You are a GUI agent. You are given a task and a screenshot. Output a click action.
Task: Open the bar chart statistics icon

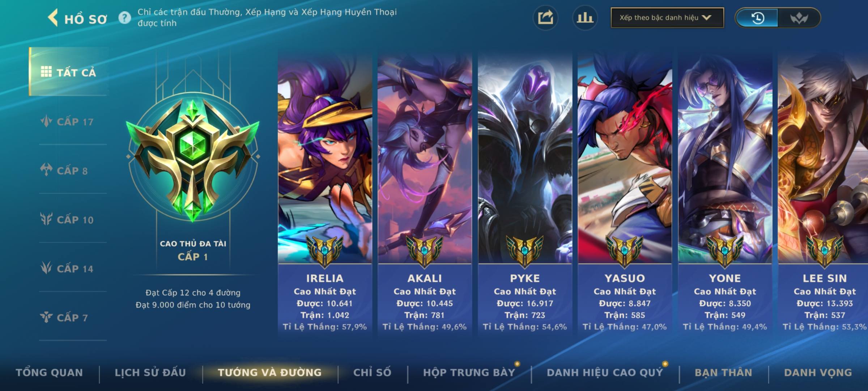[x=585, y=18]
